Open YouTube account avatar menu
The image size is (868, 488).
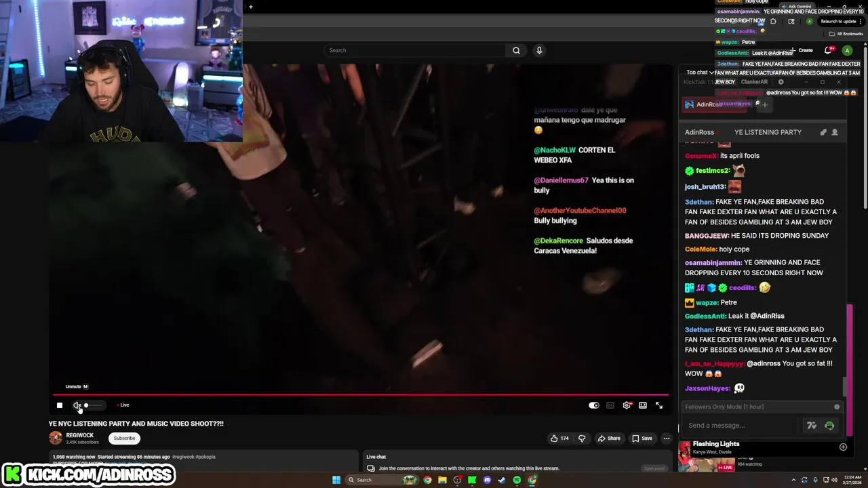pyautogui.click(x=847, y=50)
